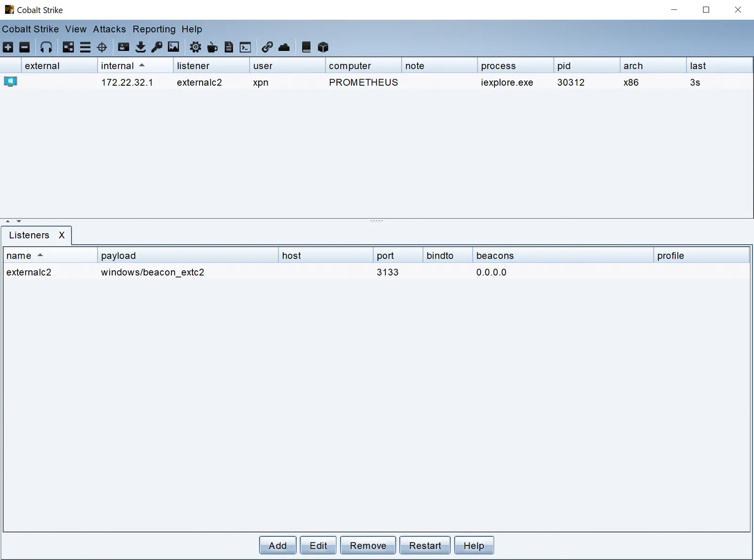The width and height of the screenshot is (754, 560).
Task: Open keystrokes via the key icon
Action: click(156, 47)
